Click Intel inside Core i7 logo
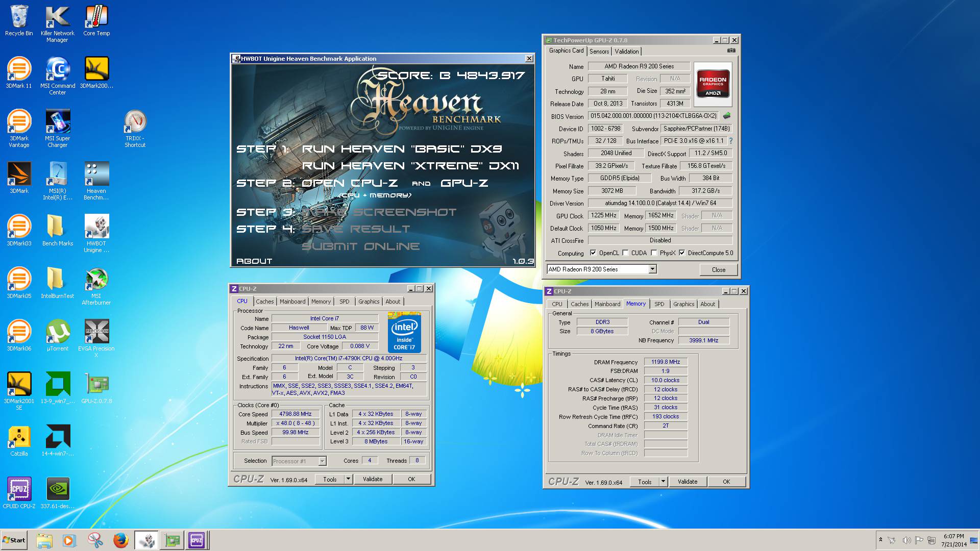 tap(404, 333)
